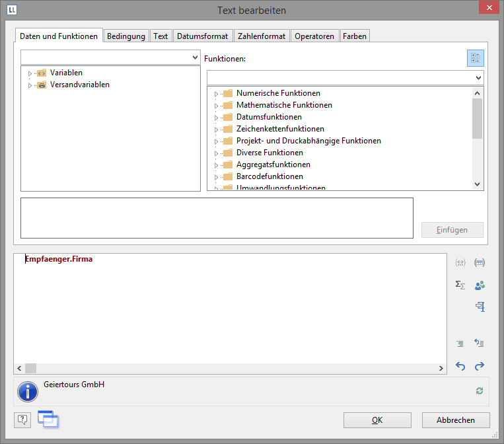Click the horizontal scrollbar of the expression editor
504x444 pixels.
230,368
